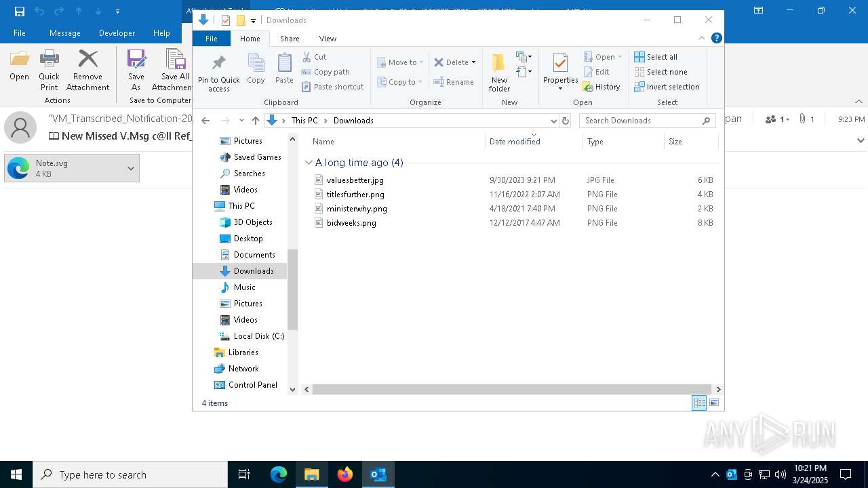
Task: Select file valuesbetter.jpg
Action: pyautogui.click(x=355, y=180)
